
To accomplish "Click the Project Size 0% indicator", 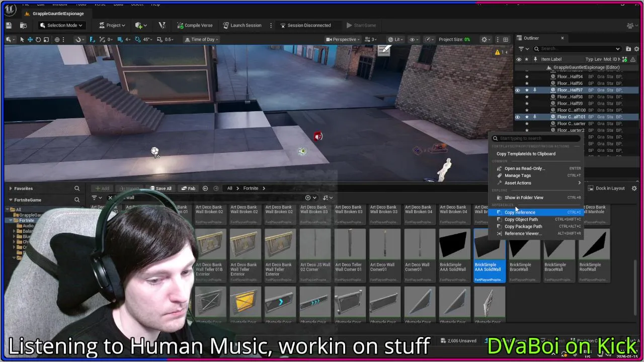I will click(x=454, y=39).
